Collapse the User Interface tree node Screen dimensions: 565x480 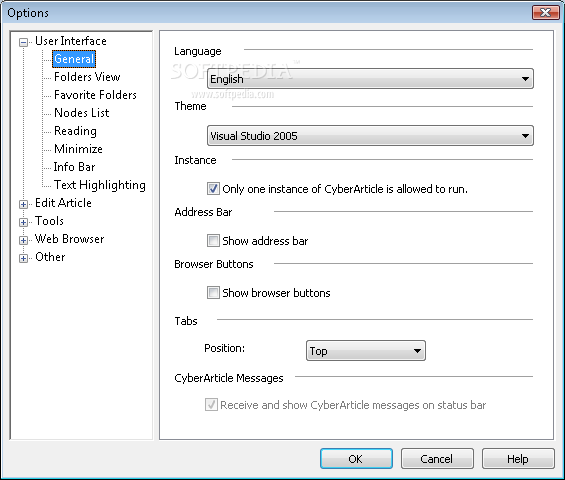(23, 42)
